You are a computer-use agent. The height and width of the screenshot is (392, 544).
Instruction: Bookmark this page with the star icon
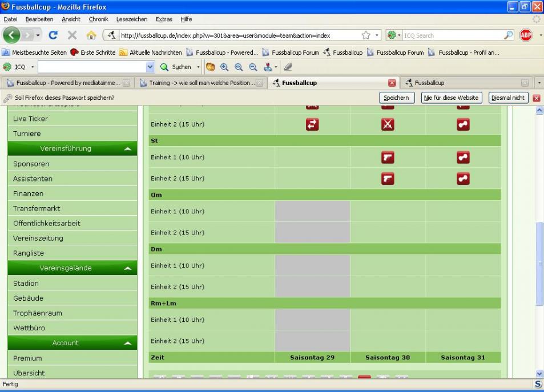tap(366, 35)
